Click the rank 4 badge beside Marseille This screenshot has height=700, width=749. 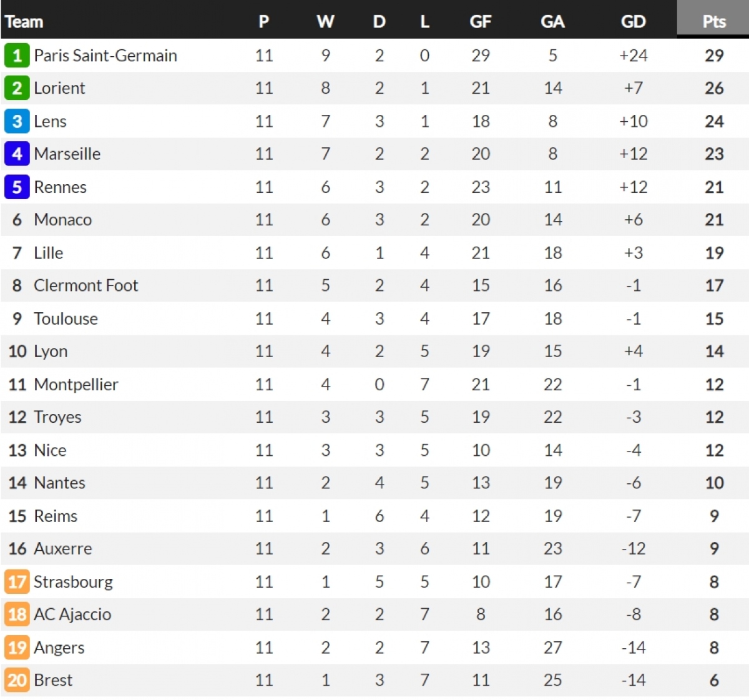pyautogui.click(x=17, y=154)
